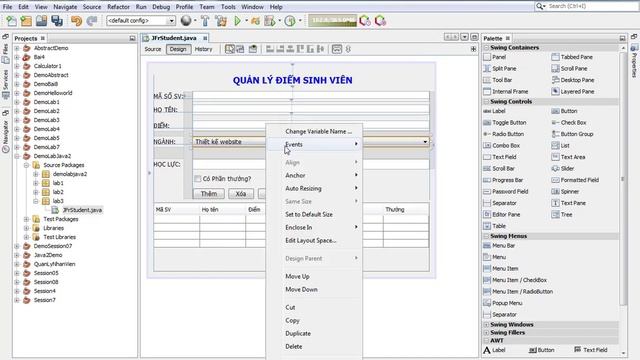Switch to Source view
640x360 pixels.
click(x=153, y=49)
